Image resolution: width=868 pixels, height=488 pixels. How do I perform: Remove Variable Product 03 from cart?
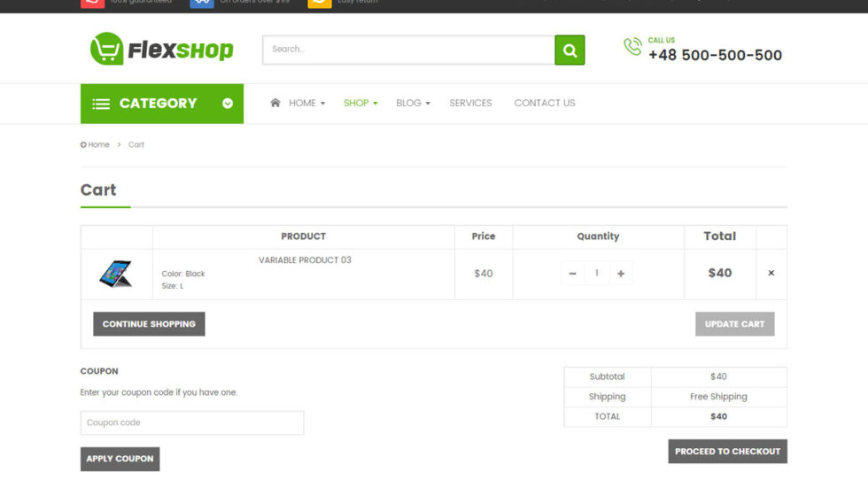[x=771, y=274]
